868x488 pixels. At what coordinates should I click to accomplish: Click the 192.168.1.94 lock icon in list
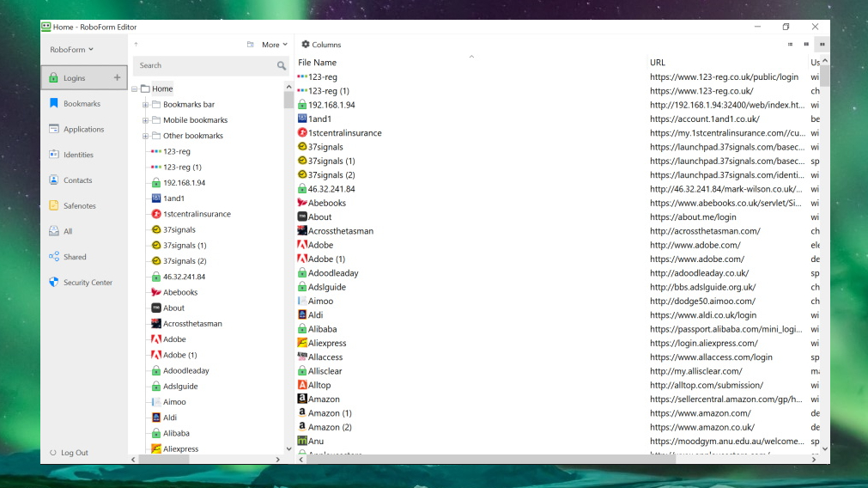click(302, 105)
